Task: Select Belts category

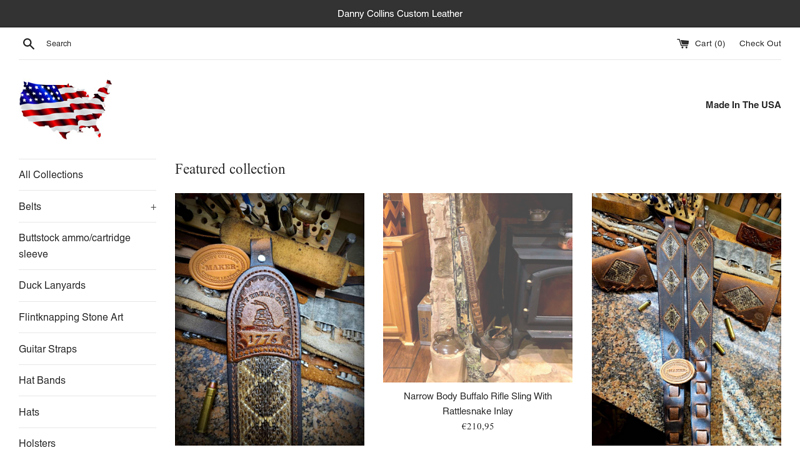Action: click(x=30, y=207)
